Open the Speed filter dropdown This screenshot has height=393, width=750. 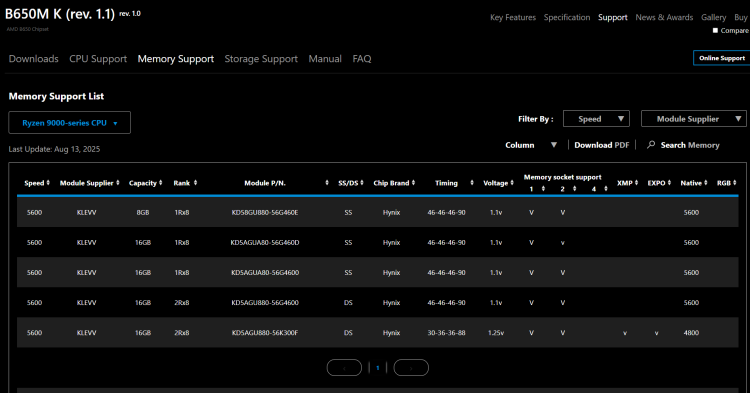pos(596,119)
